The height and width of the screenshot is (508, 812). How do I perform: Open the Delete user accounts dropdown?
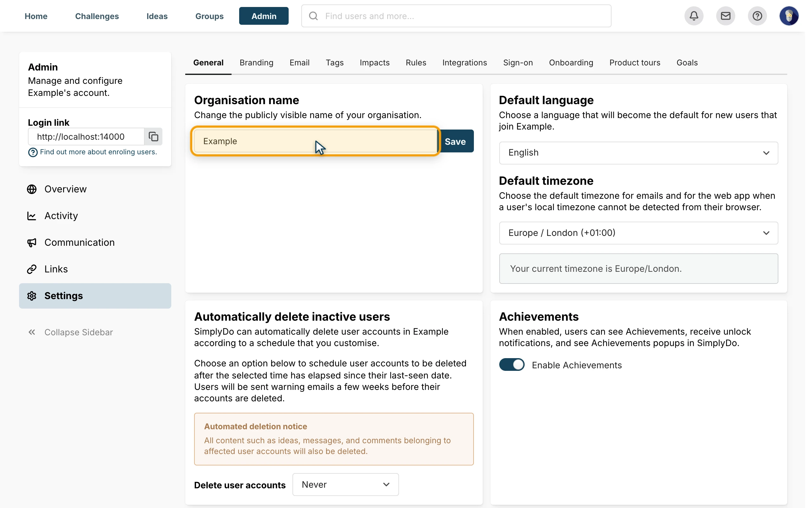point(346,485)
